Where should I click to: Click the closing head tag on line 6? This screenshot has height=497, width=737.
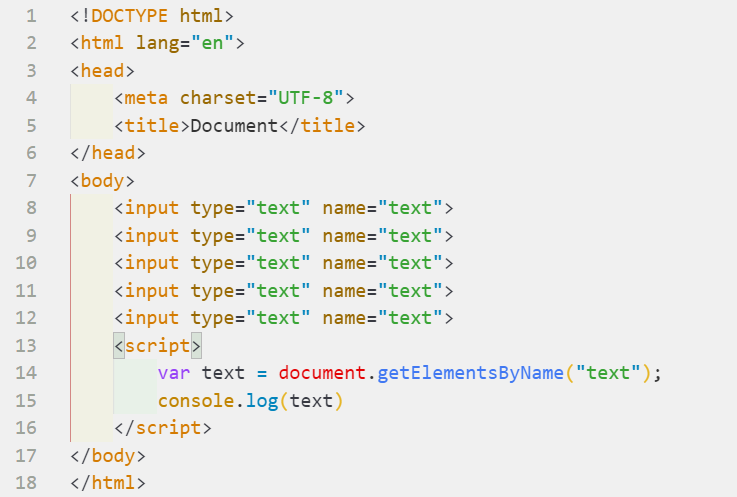tap(108, 153)
